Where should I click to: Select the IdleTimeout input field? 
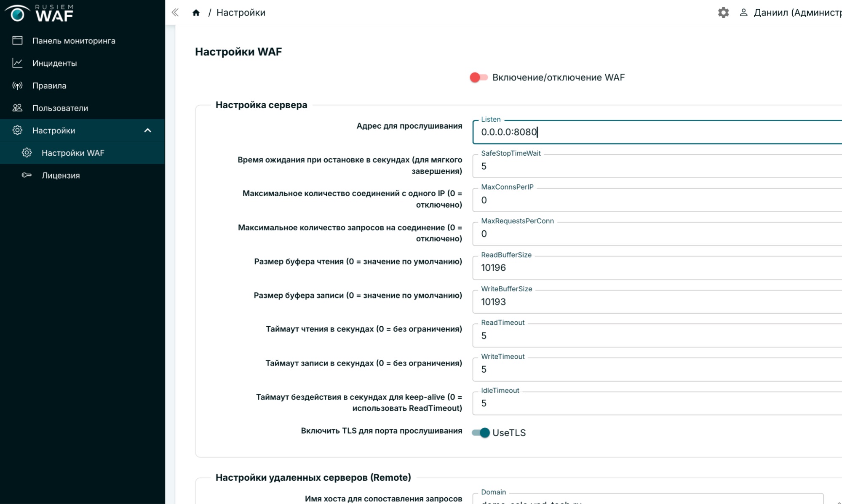657,403
